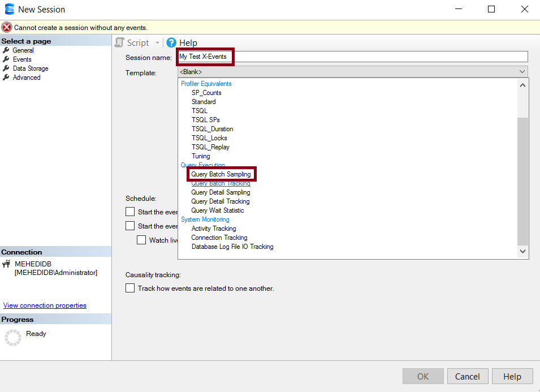The height and width of the screenshot is (392, 540).
Task: Choose TSQL_Locks from template list
Action: 209,138
